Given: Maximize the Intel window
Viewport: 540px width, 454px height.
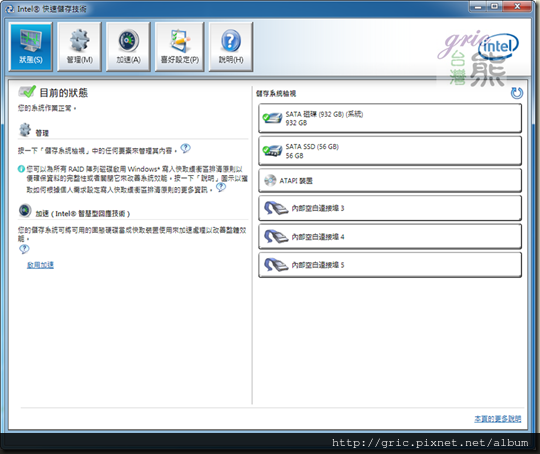Looking at the screenshot, I should click(x=495, y=7).
